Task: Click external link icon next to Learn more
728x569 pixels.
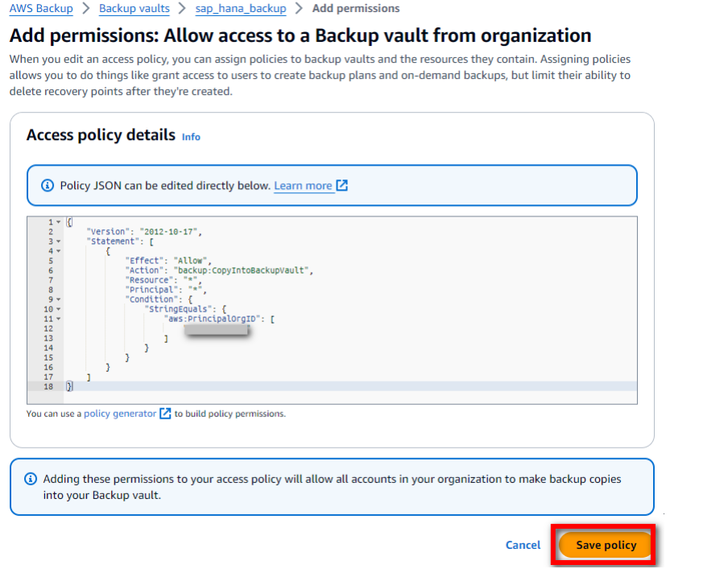Action: (x=342, y=185)
